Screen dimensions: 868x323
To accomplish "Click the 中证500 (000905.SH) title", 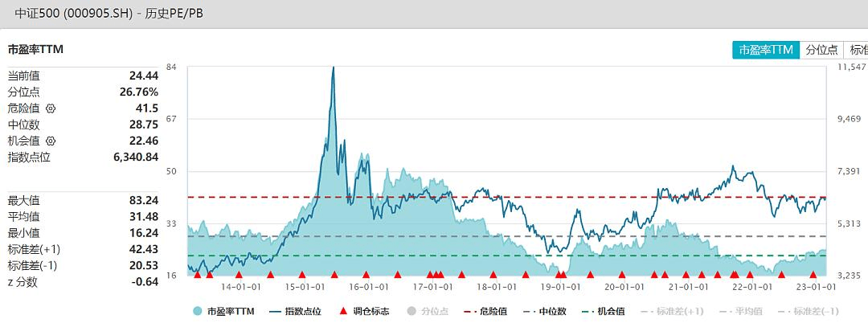I will [x=104, y=14].
